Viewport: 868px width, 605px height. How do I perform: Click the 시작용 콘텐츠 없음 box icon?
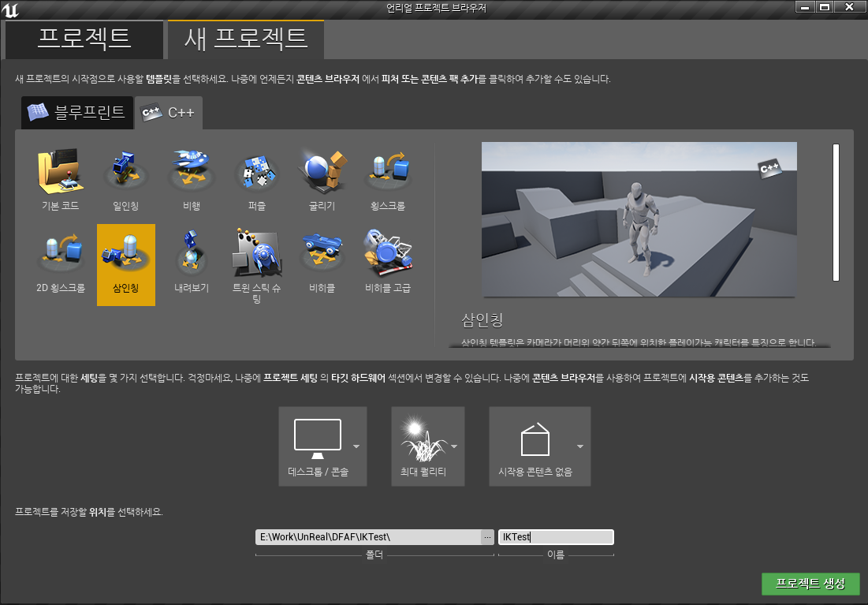point(535,439)
